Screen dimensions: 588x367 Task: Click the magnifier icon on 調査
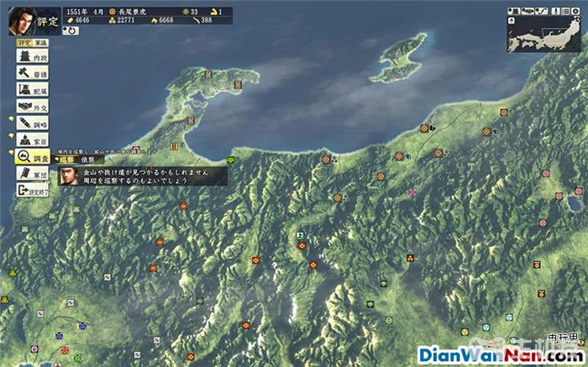pos(24,157)
